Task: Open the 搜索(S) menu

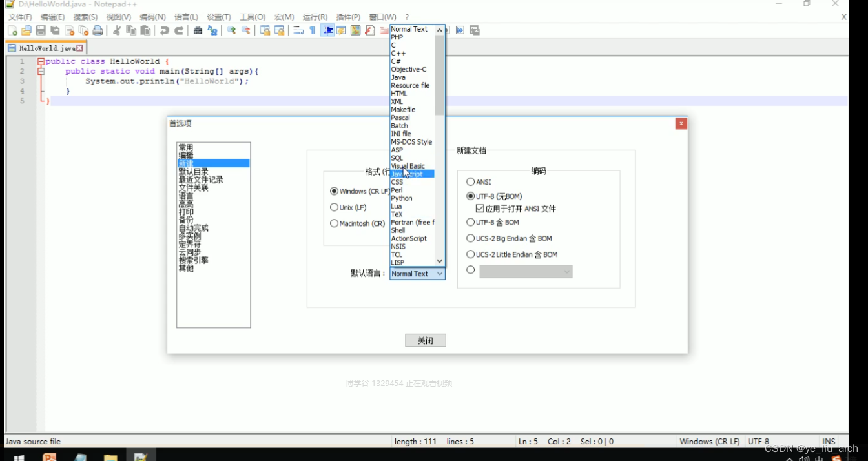Action: coord(85,17)
